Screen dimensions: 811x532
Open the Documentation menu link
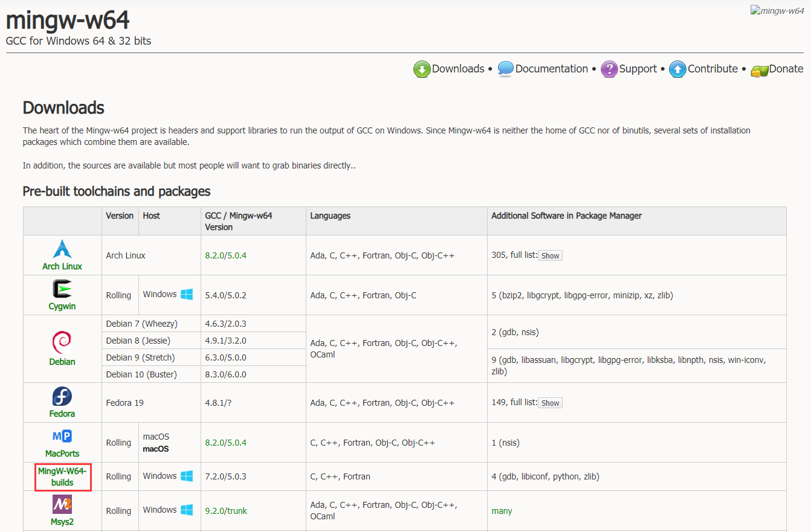coord(551,69)
